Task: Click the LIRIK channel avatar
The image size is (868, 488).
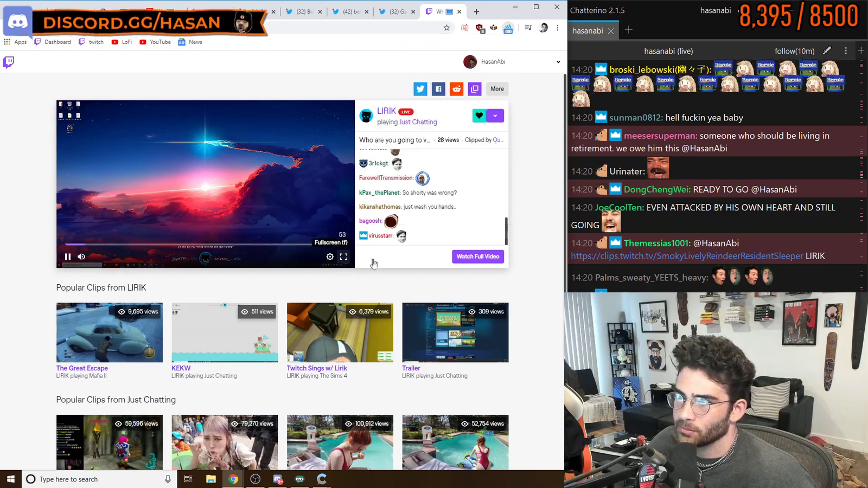Action: pyautogui.click(x=366, y=115)
